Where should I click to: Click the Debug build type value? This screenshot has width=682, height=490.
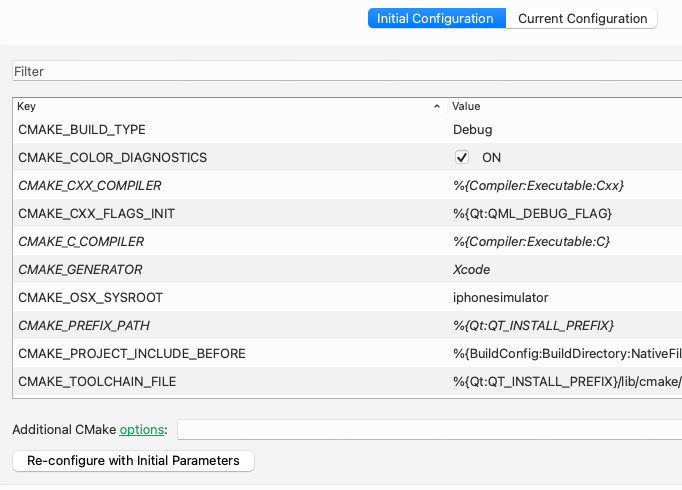coord(472,130)
